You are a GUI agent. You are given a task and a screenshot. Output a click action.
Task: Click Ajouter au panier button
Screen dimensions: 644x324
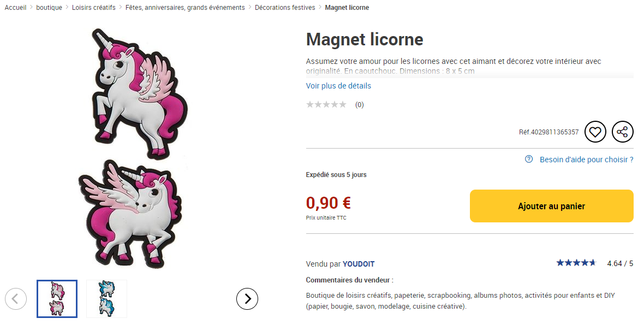coord(552,206)
